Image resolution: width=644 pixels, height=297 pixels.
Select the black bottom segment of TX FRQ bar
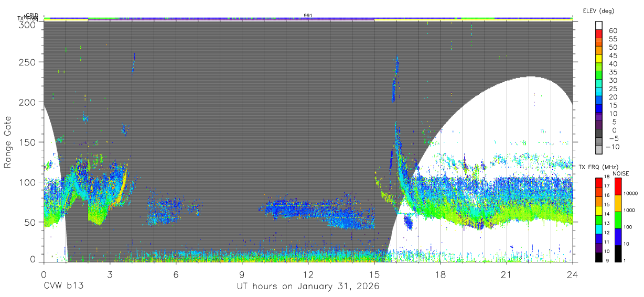(x=599, y=257)
